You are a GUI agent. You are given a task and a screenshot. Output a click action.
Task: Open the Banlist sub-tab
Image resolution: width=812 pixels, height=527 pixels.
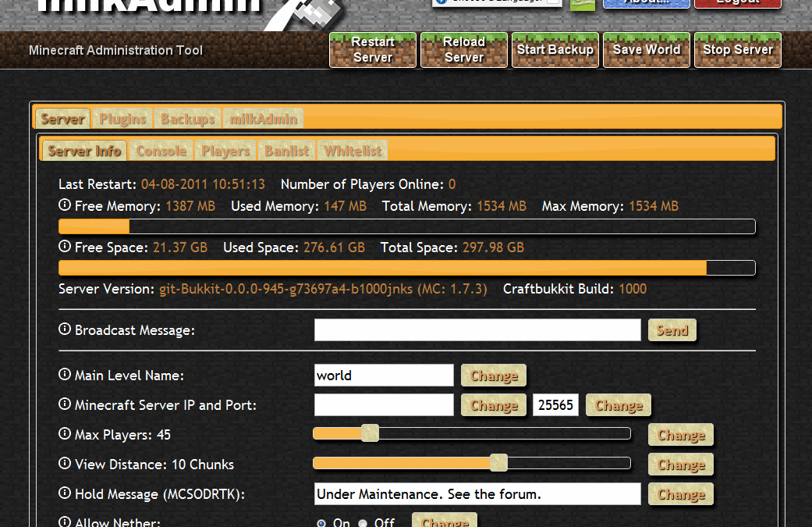287,151
